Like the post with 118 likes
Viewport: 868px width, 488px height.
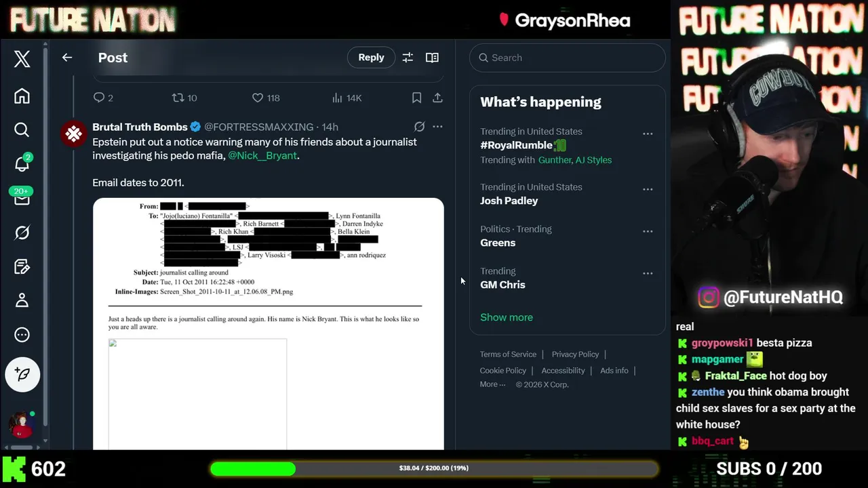point(266,98)
